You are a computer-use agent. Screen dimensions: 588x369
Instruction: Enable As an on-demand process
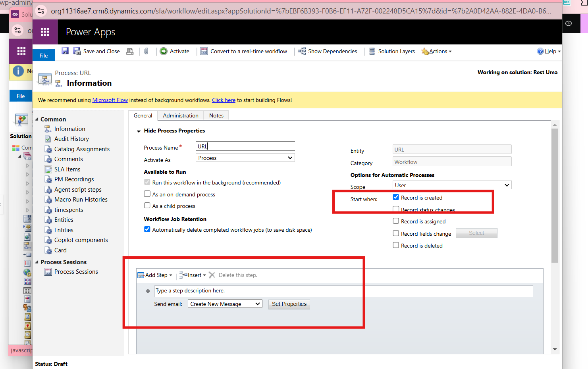(147, 194)
